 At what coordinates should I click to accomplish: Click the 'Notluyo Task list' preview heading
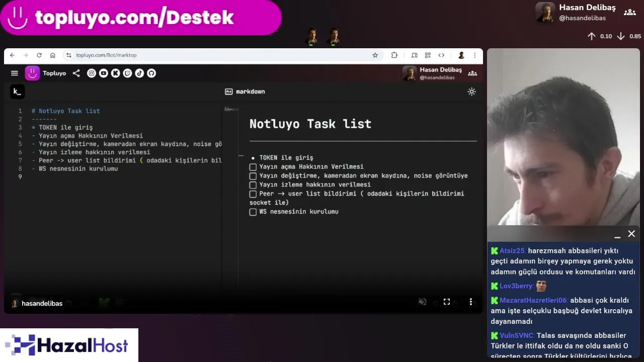pos(310,124)
